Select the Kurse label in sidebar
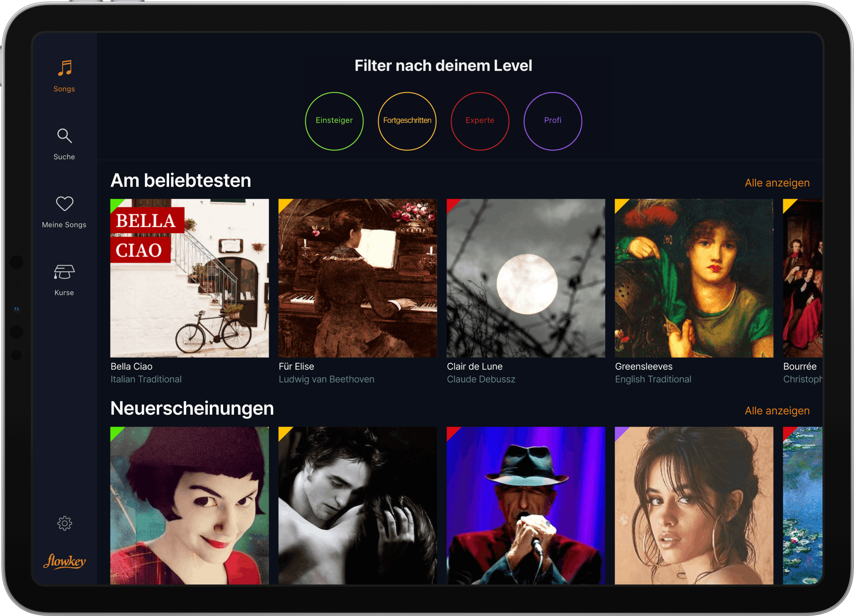854x616 pixels. coord(64,293)
